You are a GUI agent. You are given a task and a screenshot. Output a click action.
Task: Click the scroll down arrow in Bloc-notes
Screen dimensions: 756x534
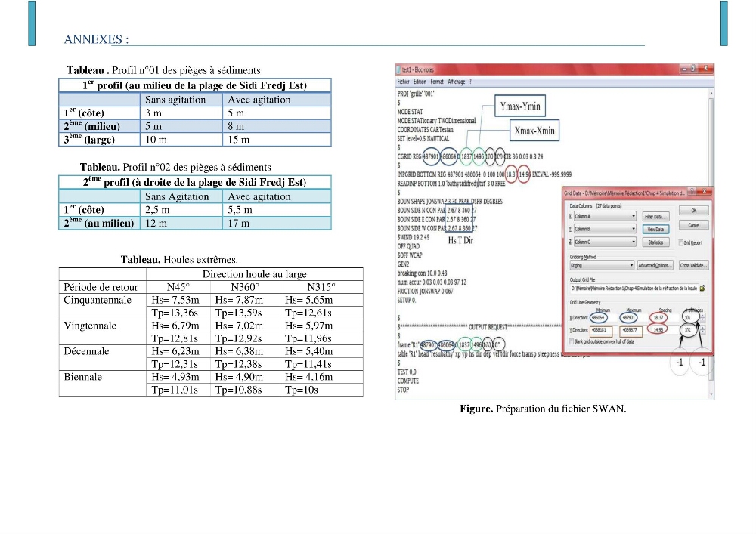pyautogui.click(x=711, y=394)
